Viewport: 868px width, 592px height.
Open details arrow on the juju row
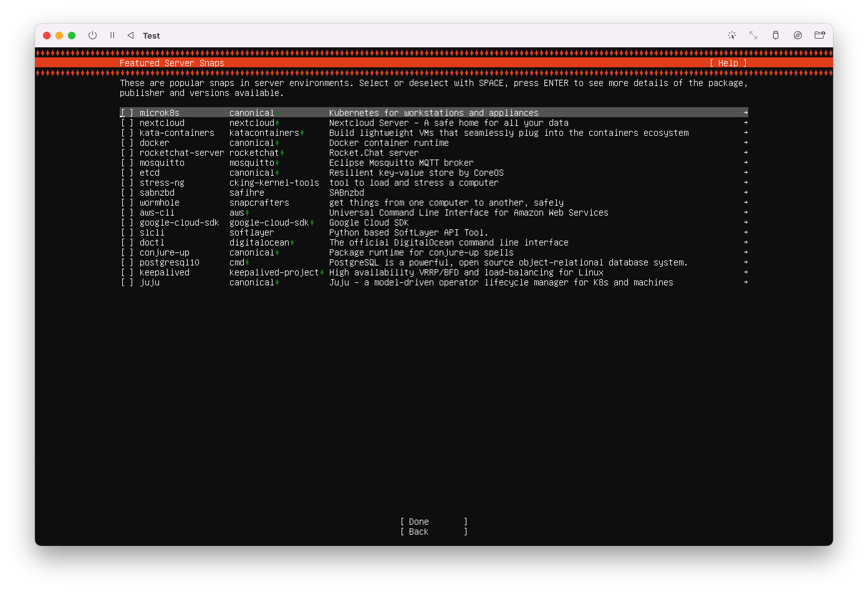745,282
